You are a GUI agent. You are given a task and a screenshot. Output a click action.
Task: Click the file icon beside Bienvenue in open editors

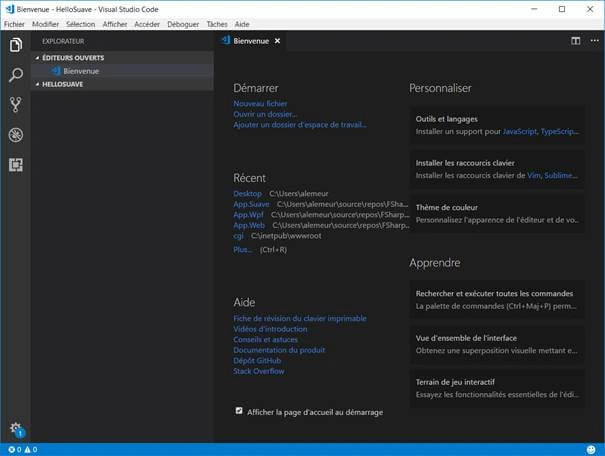(x=56, y=71)
